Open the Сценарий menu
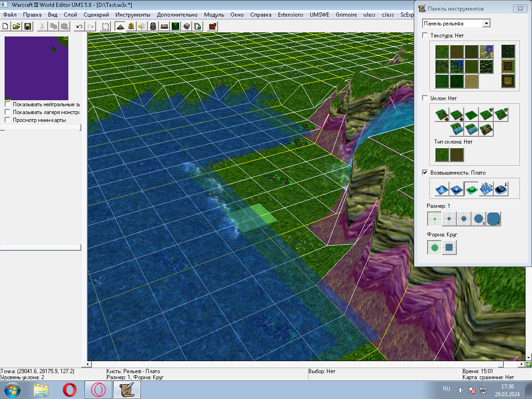The height and width of the screenshot is (399, 532). click(96, 15)
